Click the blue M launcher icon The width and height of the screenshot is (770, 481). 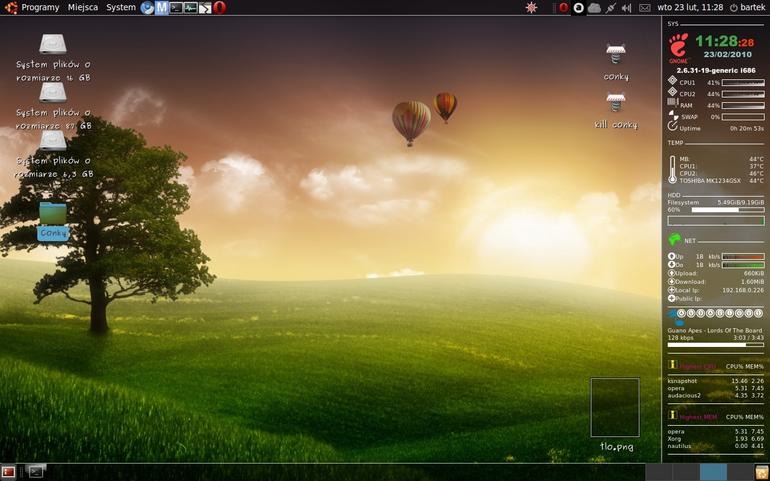(x=162, y=7)
